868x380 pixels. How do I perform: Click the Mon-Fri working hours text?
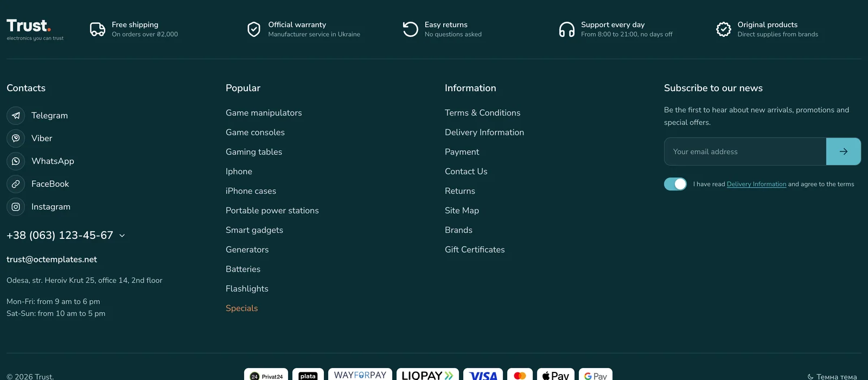[x=53, y=301]
